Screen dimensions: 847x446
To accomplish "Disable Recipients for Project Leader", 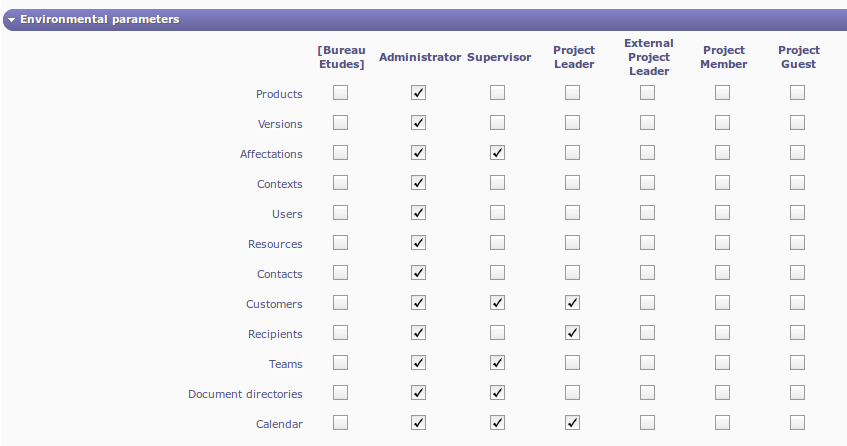I will 572,333.
